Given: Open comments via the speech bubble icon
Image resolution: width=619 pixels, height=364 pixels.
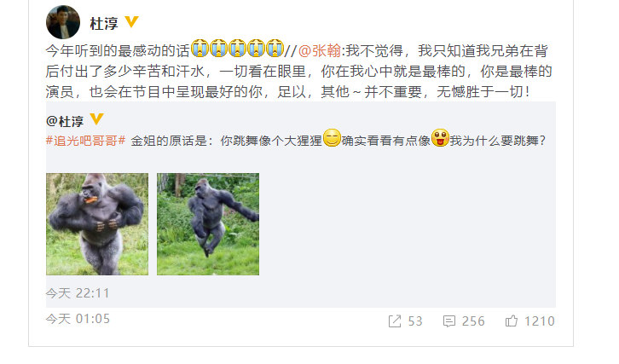Looking at the screenshot, I should [448, 321].
